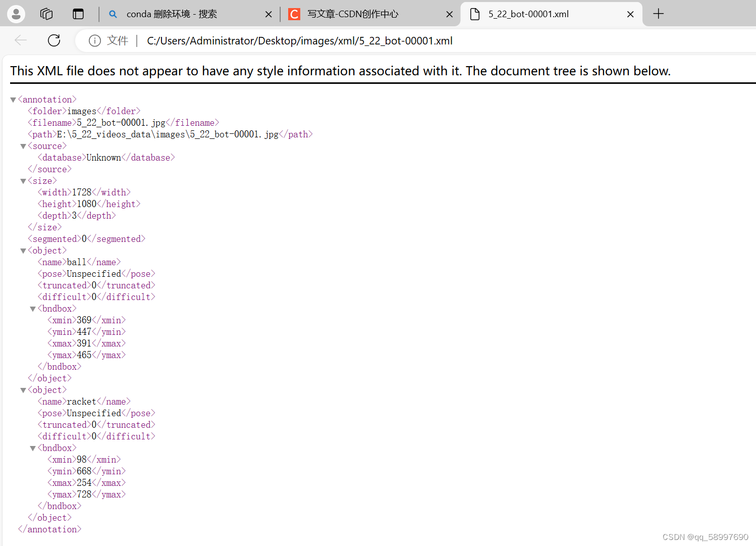Image resolution: width=756 pixels, height=546 pixels.
Task: Click the xmin 369 line
Action: [87, 320]
